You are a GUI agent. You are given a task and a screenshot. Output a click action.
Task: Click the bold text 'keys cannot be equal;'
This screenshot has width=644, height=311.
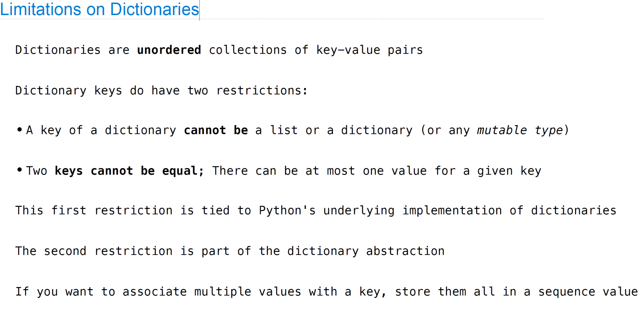coord(129,171)
